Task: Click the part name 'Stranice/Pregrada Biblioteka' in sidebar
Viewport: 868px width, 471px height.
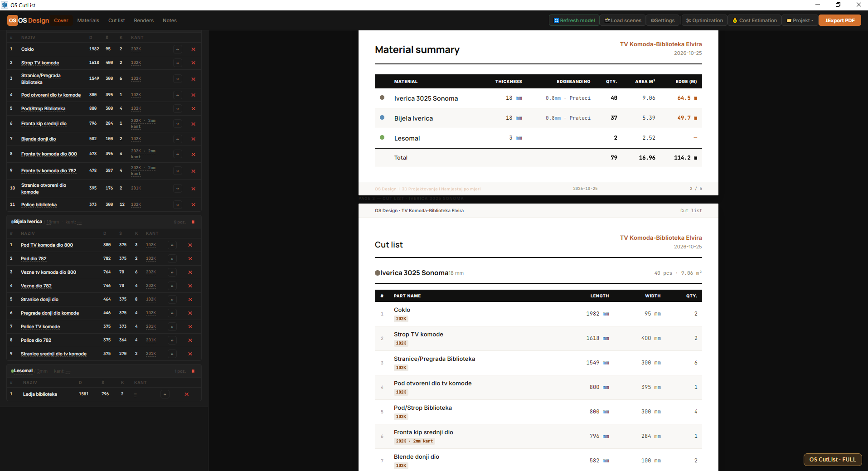Action: (41, 79)
